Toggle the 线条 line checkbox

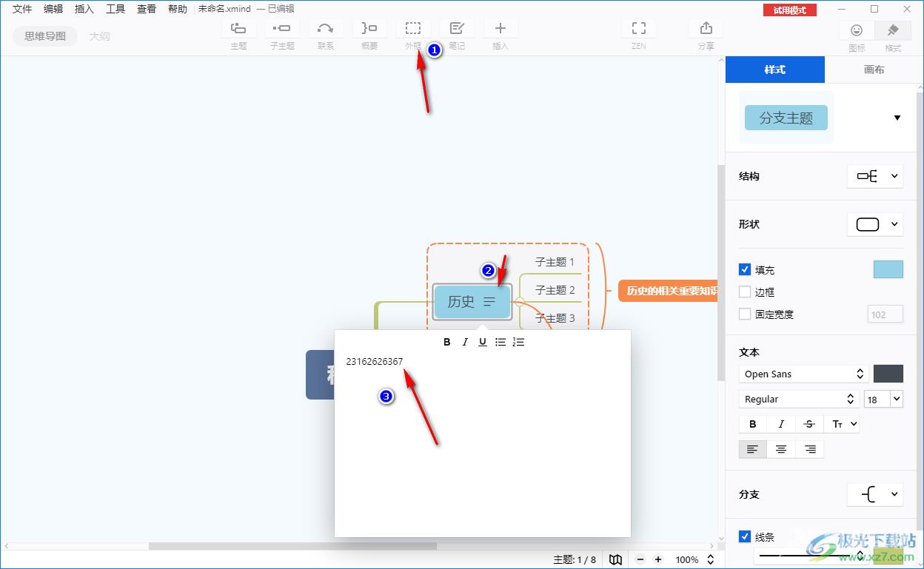point(745,536)
